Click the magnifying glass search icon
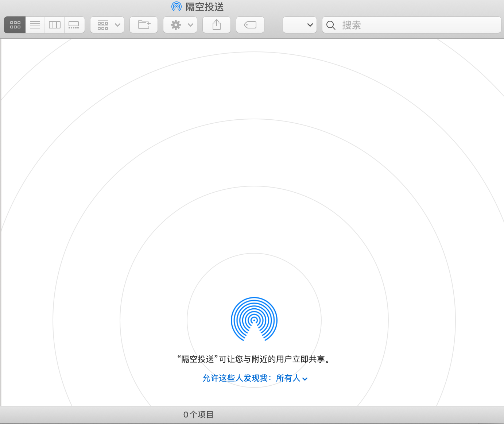Image resolution: width=504 pixels, height=424 pixels. (x=331, y=25)
